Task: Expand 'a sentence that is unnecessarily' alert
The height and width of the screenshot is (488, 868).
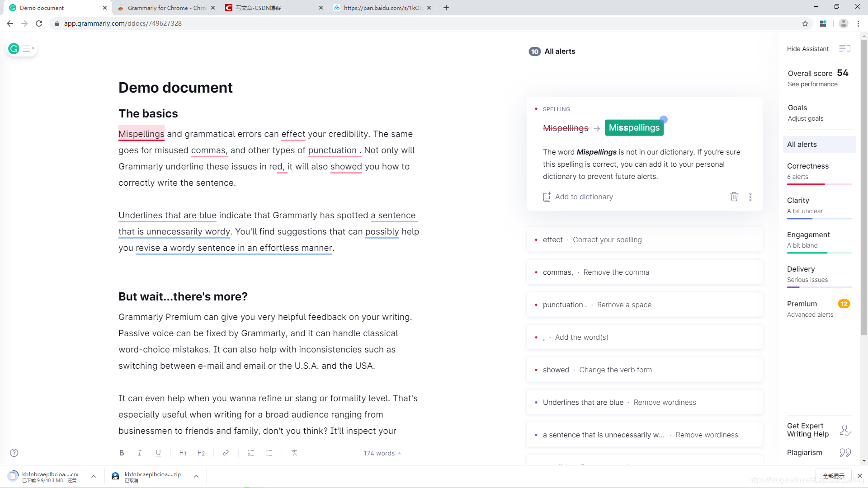Action: click(645, 435)
